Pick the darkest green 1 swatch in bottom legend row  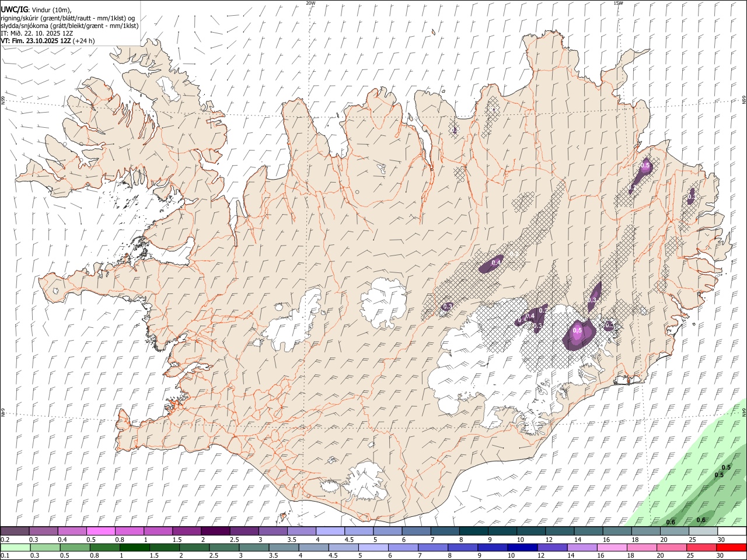(x=134, y=548)
